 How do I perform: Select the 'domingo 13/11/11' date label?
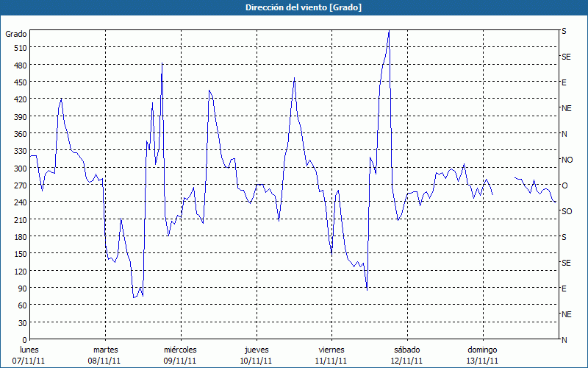click(482, 355)
